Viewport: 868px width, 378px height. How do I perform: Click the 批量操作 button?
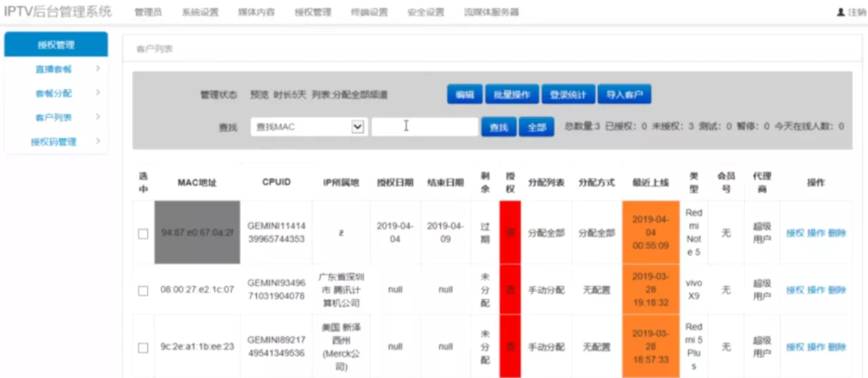(x=512, y=95)
